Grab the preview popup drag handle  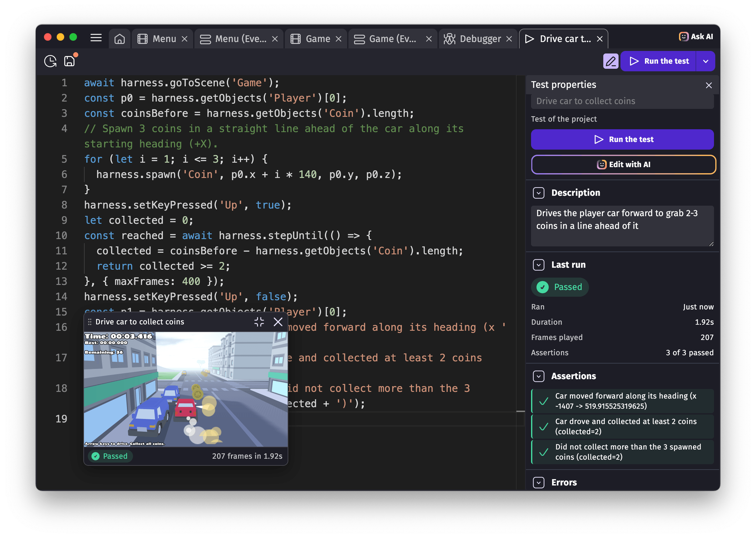(x=90, y=322)
